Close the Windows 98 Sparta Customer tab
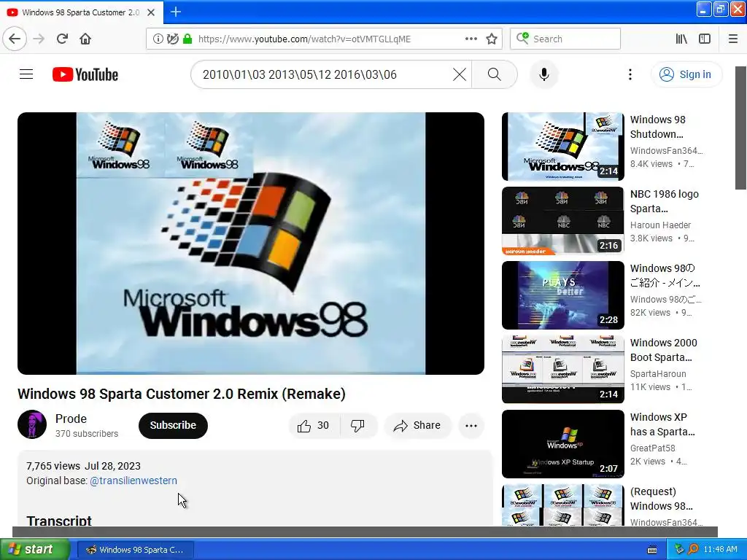This screenshot has width=747, height=560. [x=151, y=12]
